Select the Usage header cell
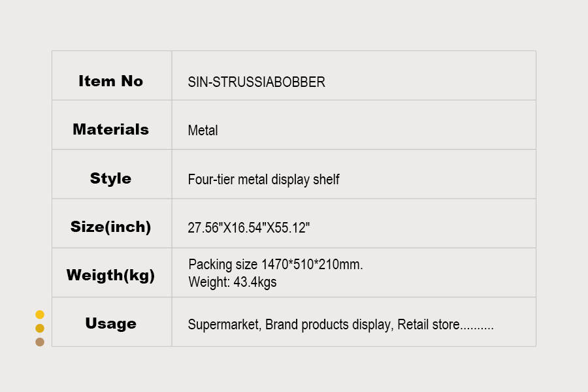The width and height of the screenshot is (588, 392). tap(111, 323)
